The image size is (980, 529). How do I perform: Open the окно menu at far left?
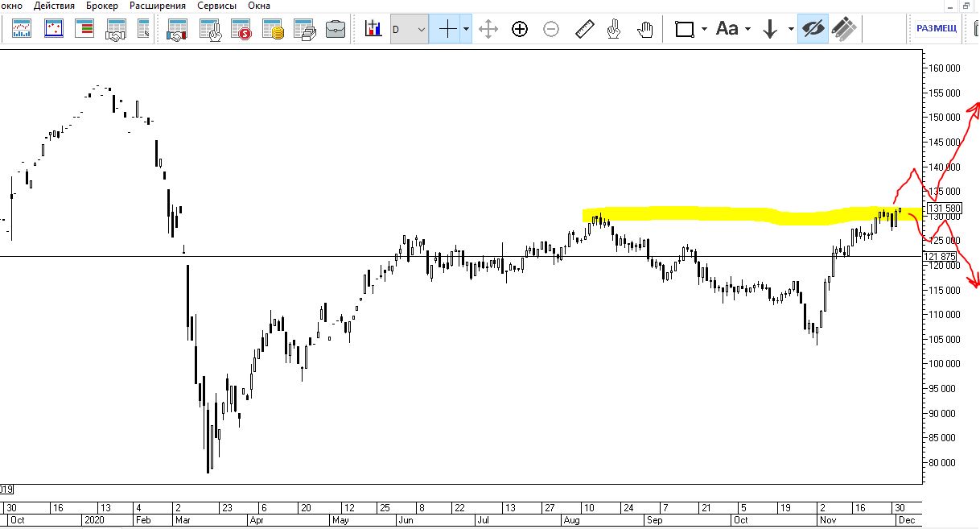[11, 6]
